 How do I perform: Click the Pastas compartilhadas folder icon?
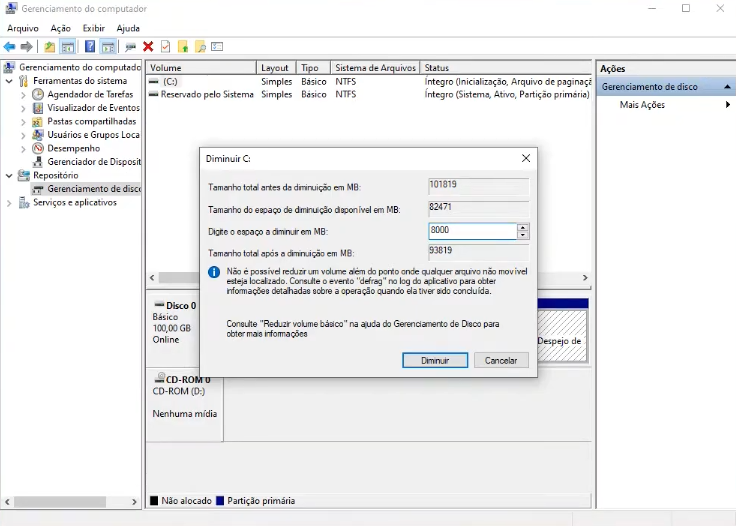[38, 122]
